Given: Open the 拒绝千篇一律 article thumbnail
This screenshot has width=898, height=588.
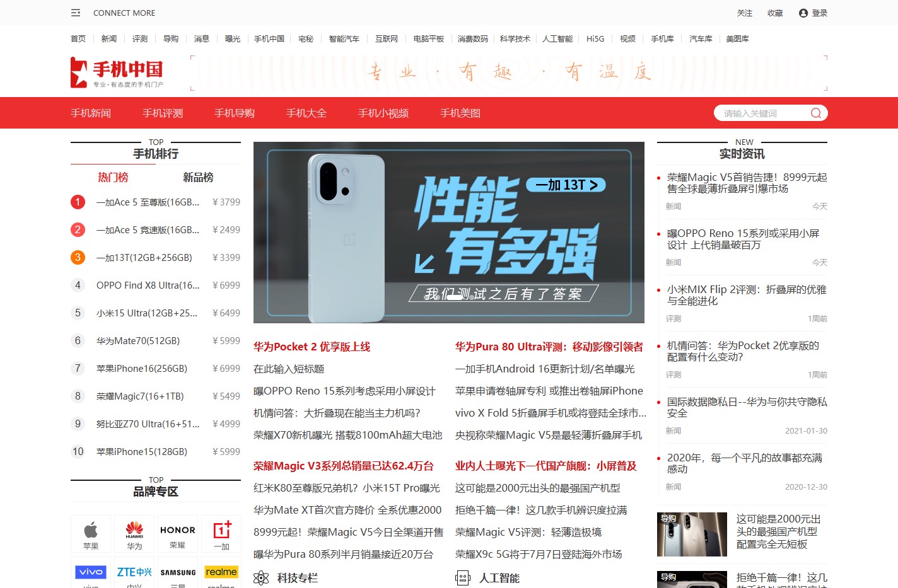Looking at the screenshot, I should point(692,580).
